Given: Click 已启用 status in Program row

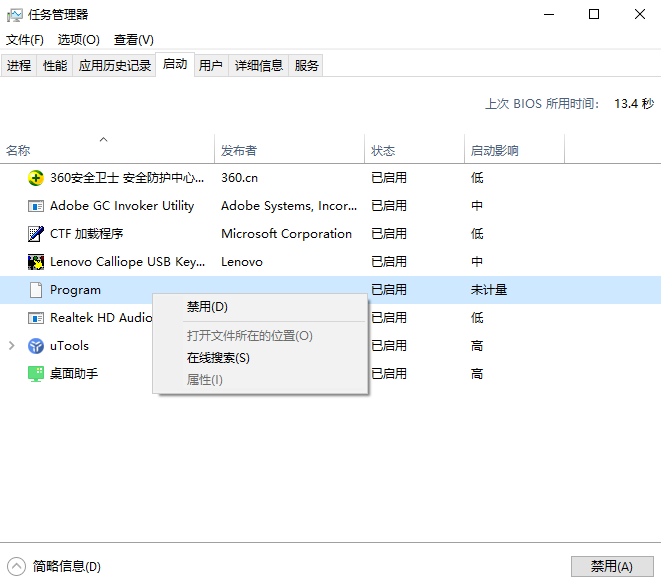Looking at the screenshot, I should (x=389, y=290).
